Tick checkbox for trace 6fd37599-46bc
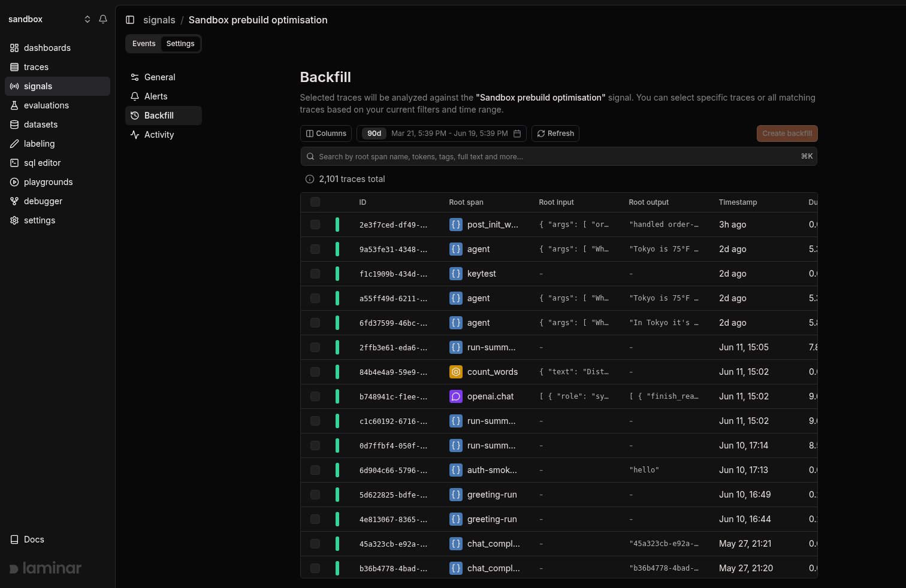Viewport: 906px width, 588px height. tap(315, 323)
